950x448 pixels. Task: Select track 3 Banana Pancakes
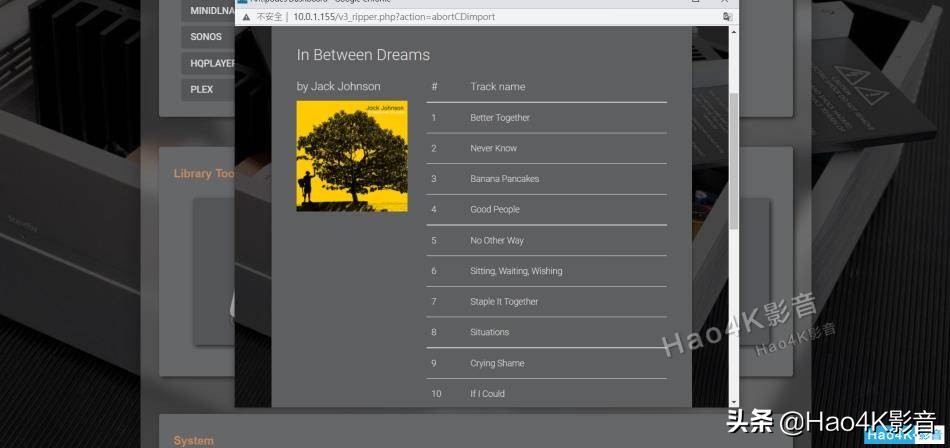coord(546,179)
